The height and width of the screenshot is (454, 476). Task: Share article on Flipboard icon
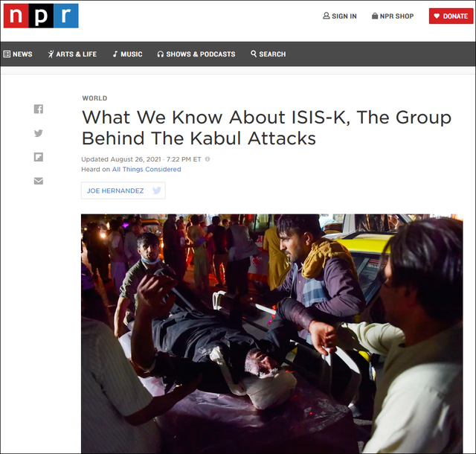[39, 157]
